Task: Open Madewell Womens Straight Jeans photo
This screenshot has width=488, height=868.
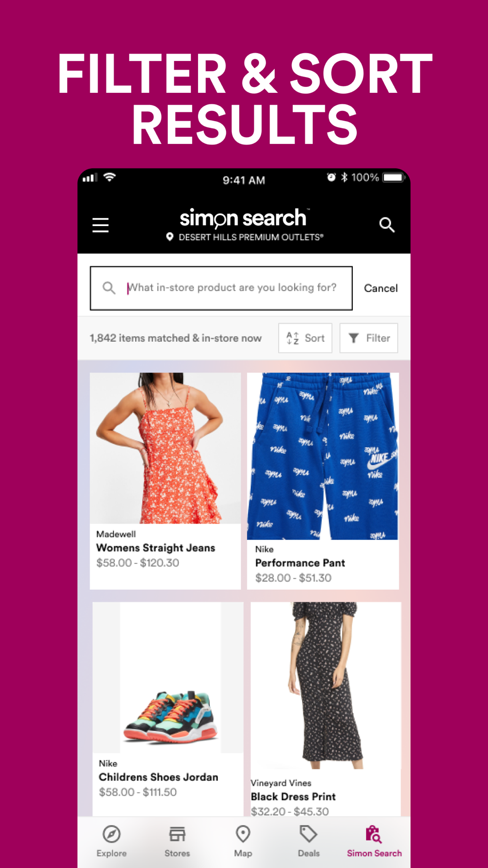Action: point(165,448)
